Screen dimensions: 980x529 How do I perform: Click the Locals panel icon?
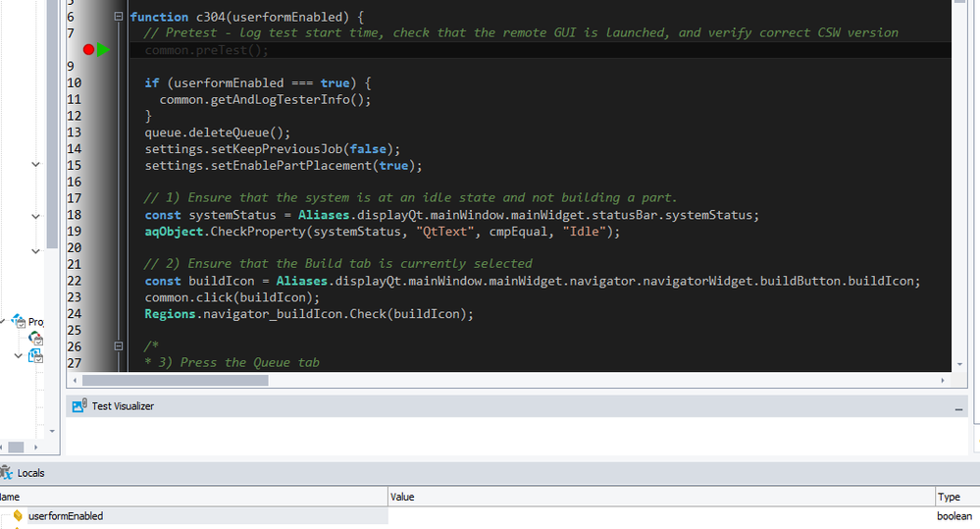(x=7, y=473)
